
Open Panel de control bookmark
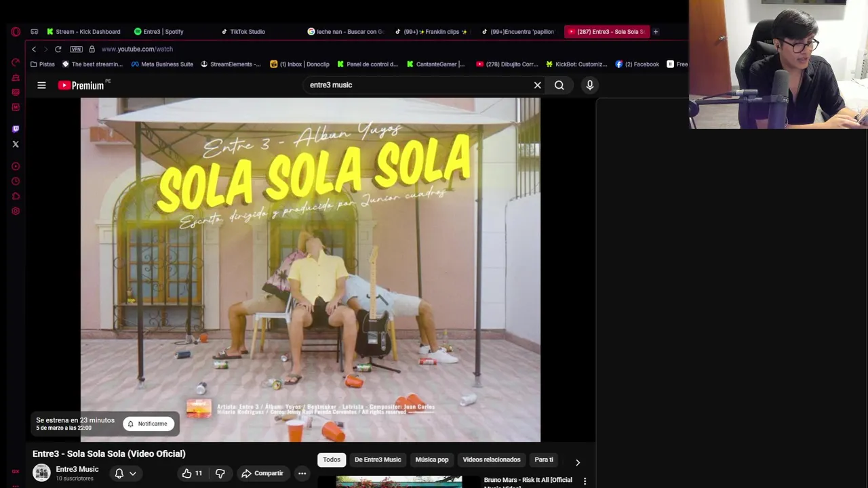(x=368, y=64)
